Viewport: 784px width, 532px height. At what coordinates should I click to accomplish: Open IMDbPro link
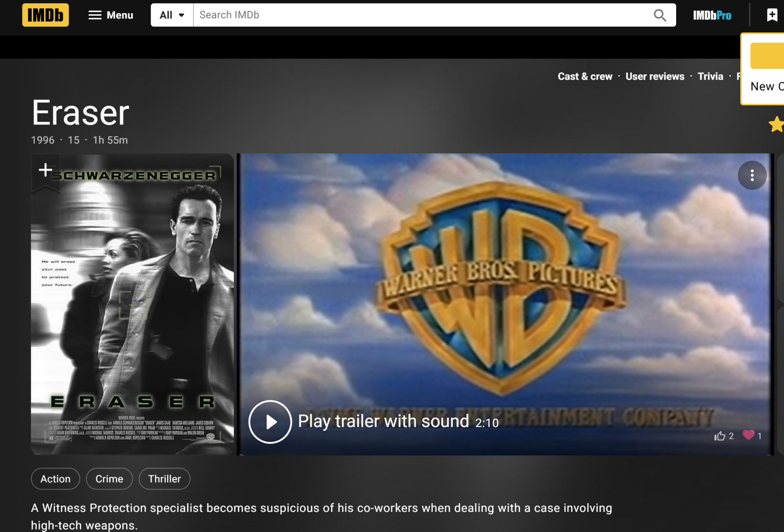click(x=711, y=16)
